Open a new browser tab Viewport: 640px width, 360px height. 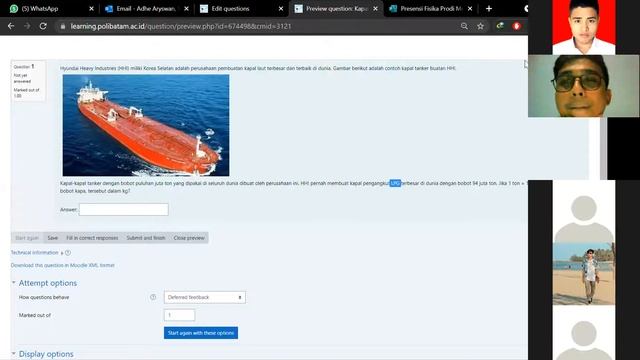pos(489,9)
